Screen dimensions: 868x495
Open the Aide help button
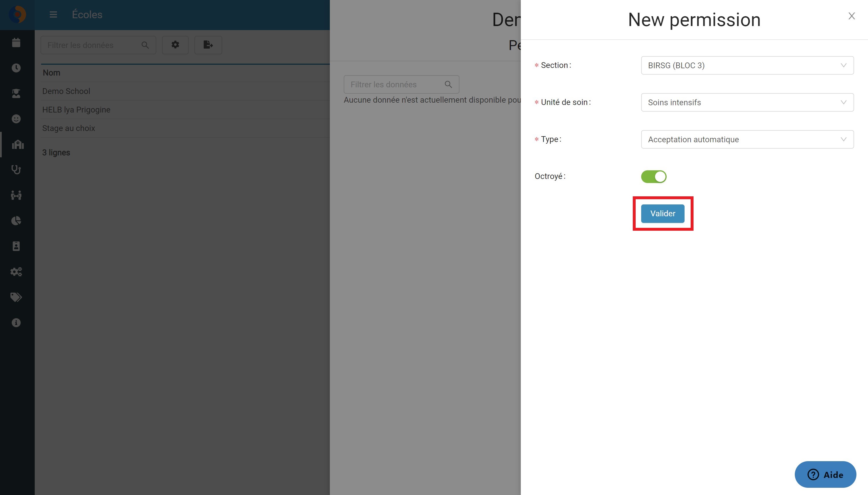point(825,474)
